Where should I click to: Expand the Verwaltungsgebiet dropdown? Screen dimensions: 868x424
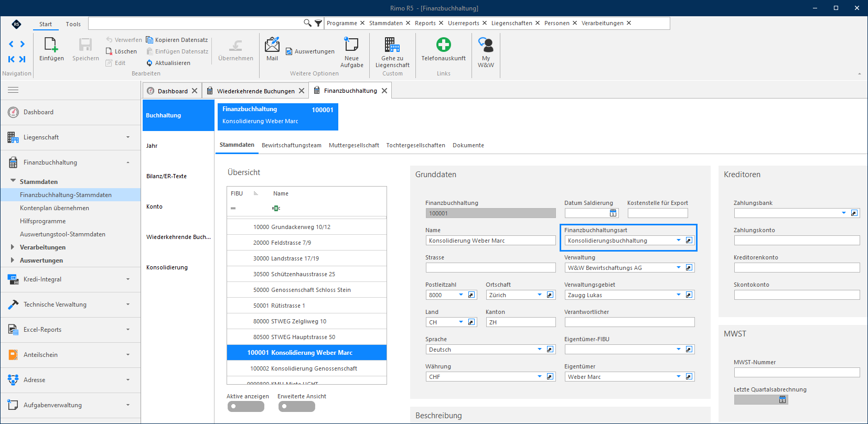pyautogui.click(x=679, y=295)
